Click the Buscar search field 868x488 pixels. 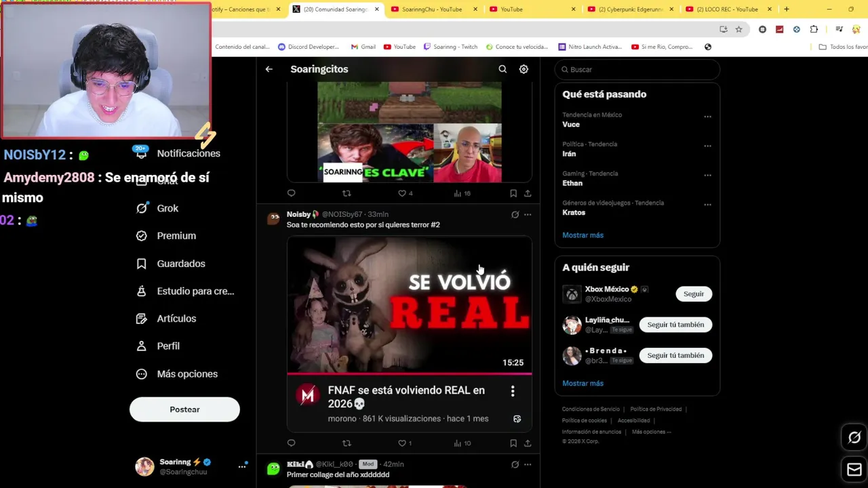(x=637, y=69)
